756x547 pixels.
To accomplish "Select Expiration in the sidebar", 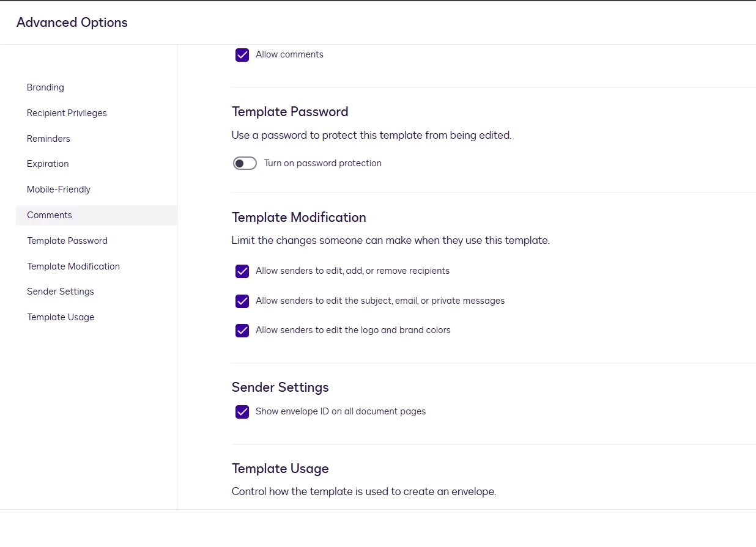I will (x=48, y=164).
